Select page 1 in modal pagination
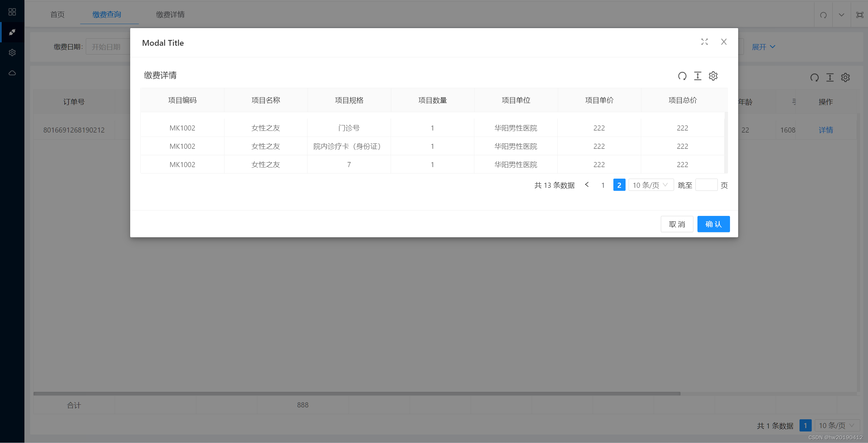 (x=603, y=185)
